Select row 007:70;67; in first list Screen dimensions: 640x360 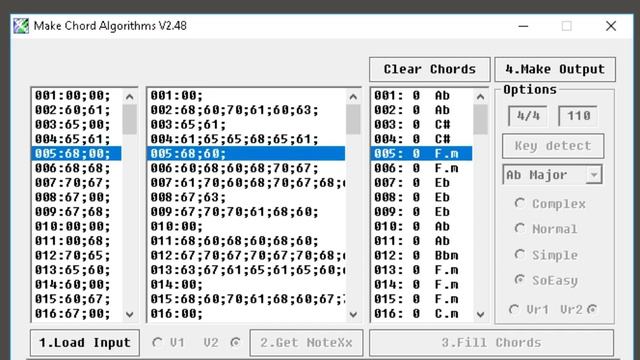click(77, 183)
